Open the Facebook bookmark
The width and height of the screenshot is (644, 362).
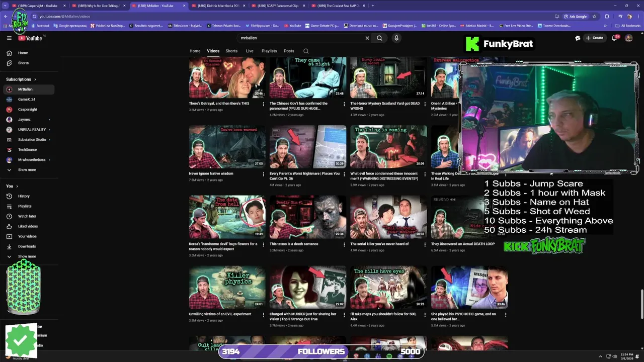click(40, 26)
